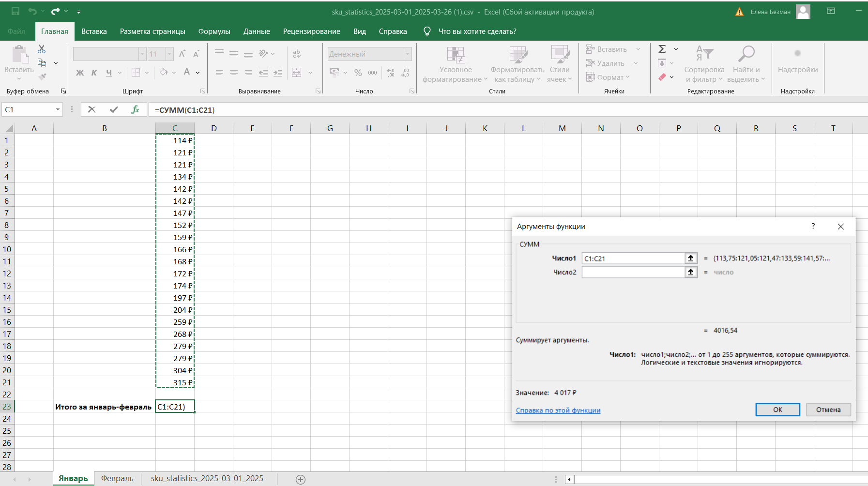
Task: Open Справка по этой функции link
Action: pos(558,410)
